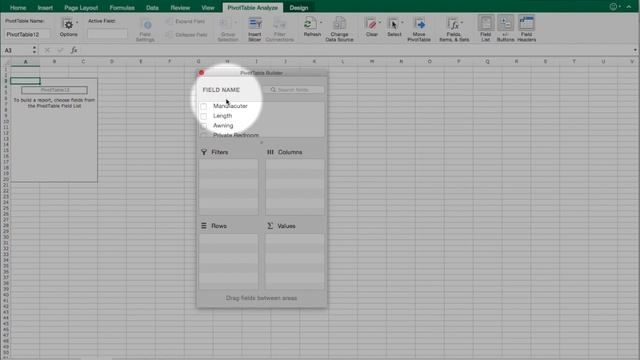
Task: Click the Field Settings icon
Action: click(147, 25)
